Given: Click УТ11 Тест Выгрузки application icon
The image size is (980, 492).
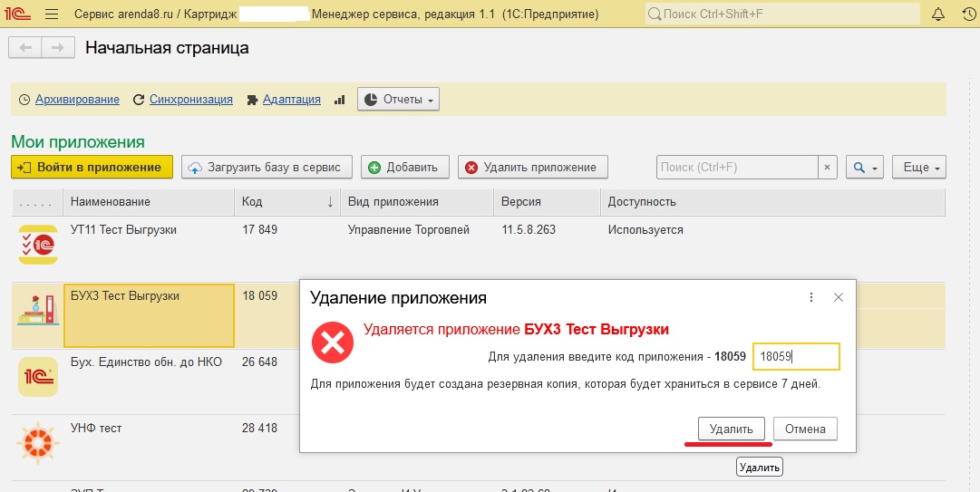Looking at the screenshot, I should click(x=37, y=244).
